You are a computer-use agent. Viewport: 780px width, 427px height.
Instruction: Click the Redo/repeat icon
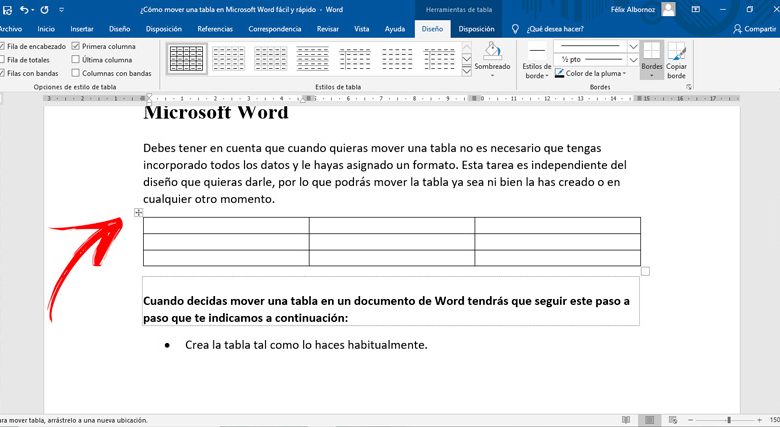44,9
